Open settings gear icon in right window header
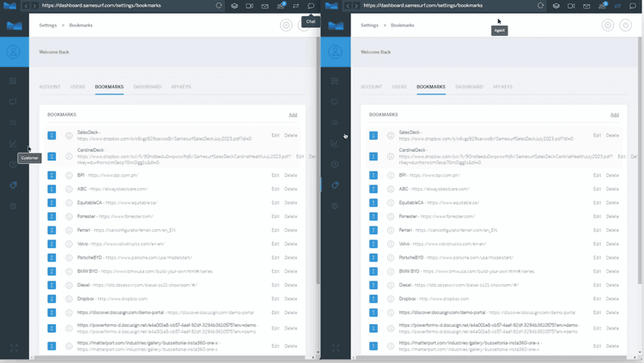 607,25
